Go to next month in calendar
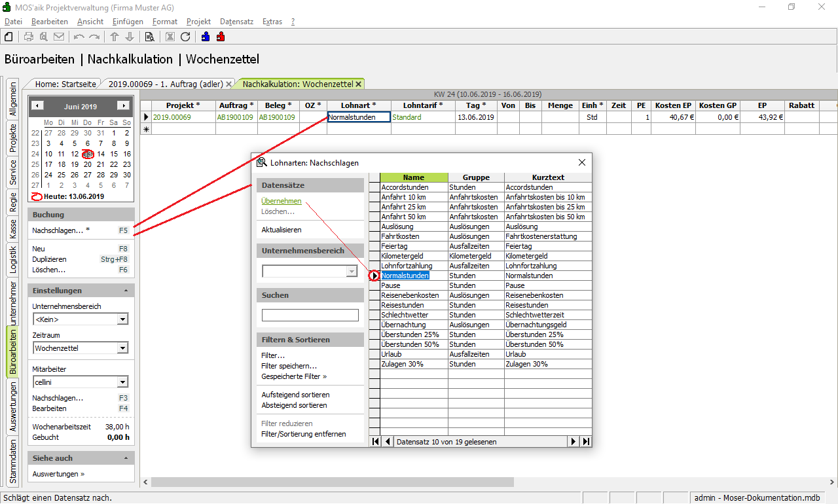 tap(122, 106)
